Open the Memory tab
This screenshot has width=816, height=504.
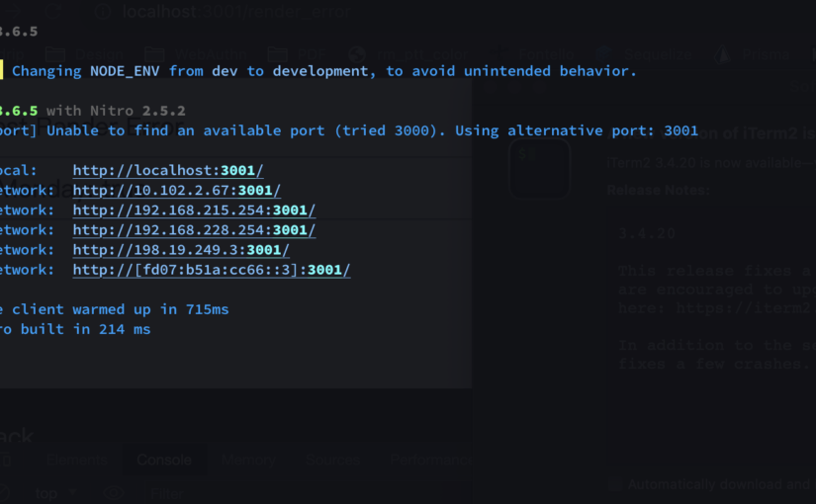click(x=248, y=460)
